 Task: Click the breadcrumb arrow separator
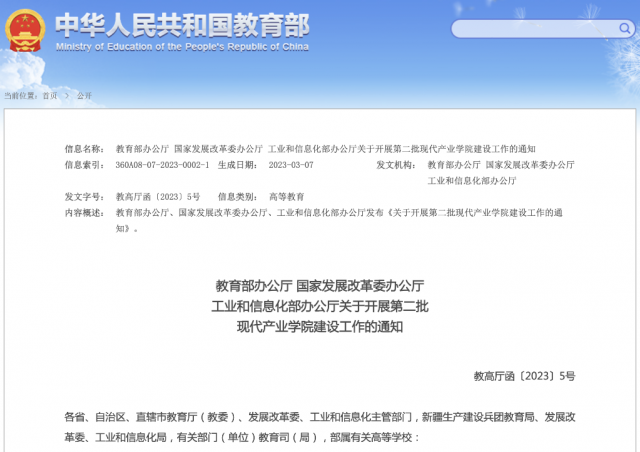coord(67,96)
